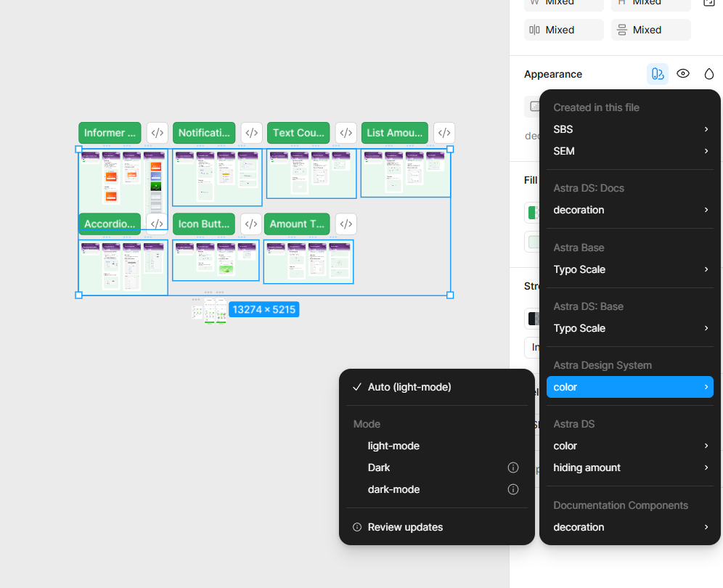This screenshot has width=723, height=588.
Task: Select the Text Cou... frame label
Action: [298, 133]
